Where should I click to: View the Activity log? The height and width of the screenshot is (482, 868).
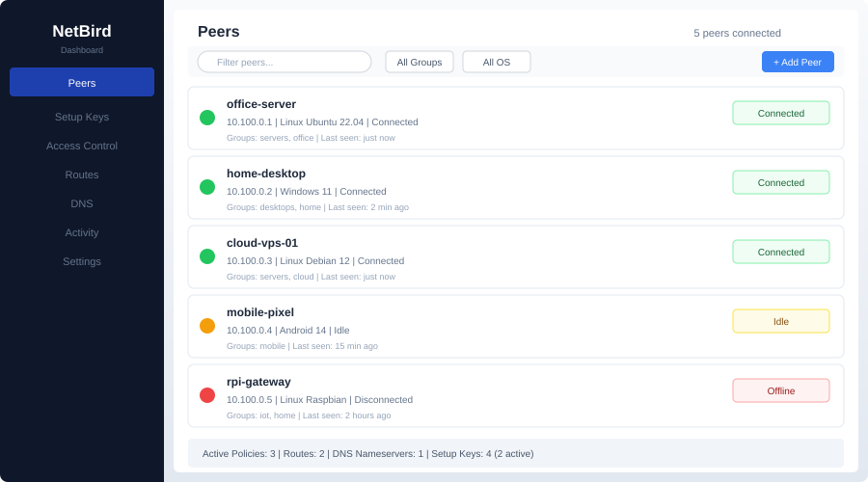pos(82,232)
